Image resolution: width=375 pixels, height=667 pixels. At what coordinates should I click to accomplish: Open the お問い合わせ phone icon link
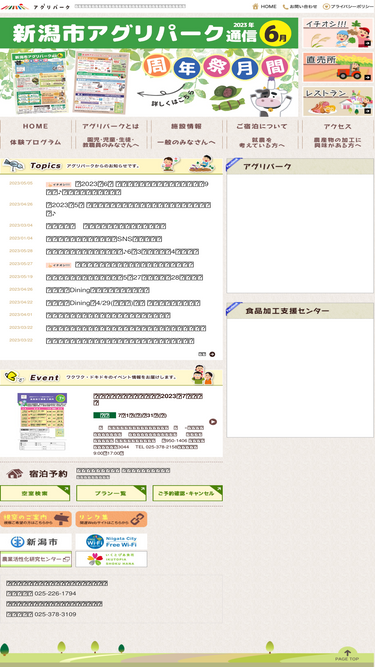[285, 6]
